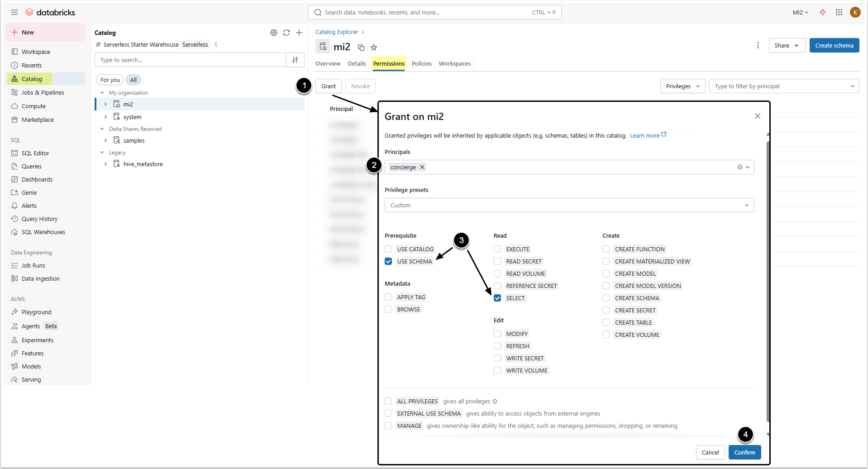Click the plus icon to add catalog

point(299,33)
